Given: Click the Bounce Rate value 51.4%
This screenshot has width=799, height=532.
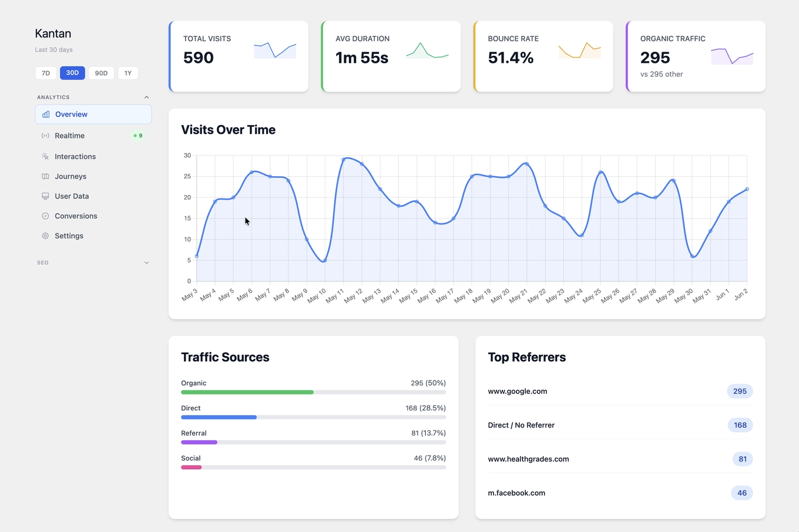Looking at the screenshot, I should [x=511, y=58].
